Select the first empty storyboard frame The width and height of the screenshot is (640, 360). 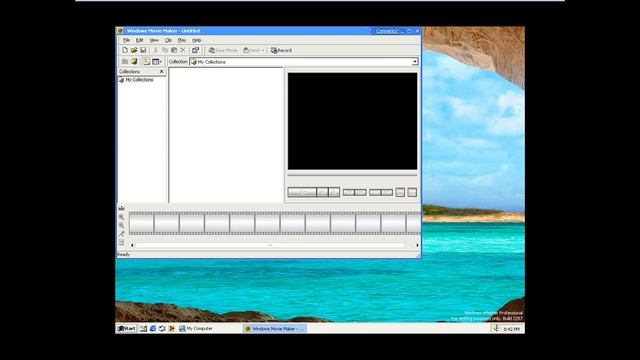[142, 223]
